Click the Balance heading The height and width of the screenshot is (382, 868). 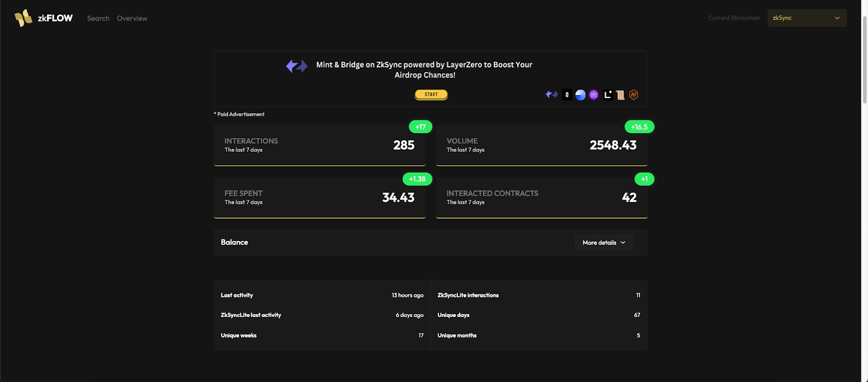point(234,242)
